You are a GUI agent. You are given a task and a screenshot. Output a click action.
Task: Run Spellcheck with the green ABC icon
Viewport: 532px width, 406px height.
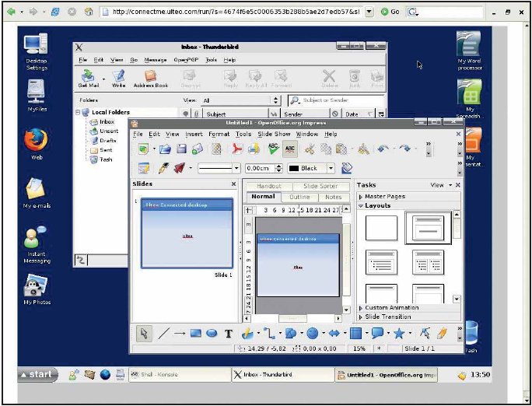pyautogui.click(x=273, y=149)
